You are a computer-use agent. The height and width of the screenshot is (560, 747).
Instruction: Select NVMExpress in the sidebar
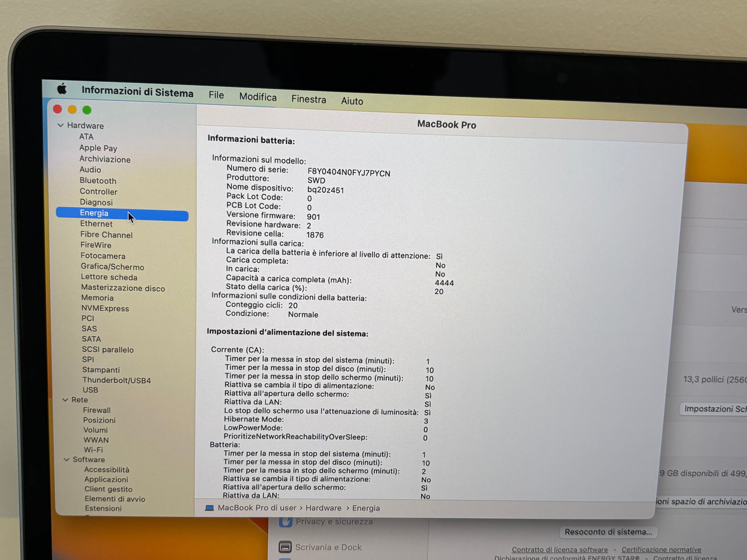[105, 308]
